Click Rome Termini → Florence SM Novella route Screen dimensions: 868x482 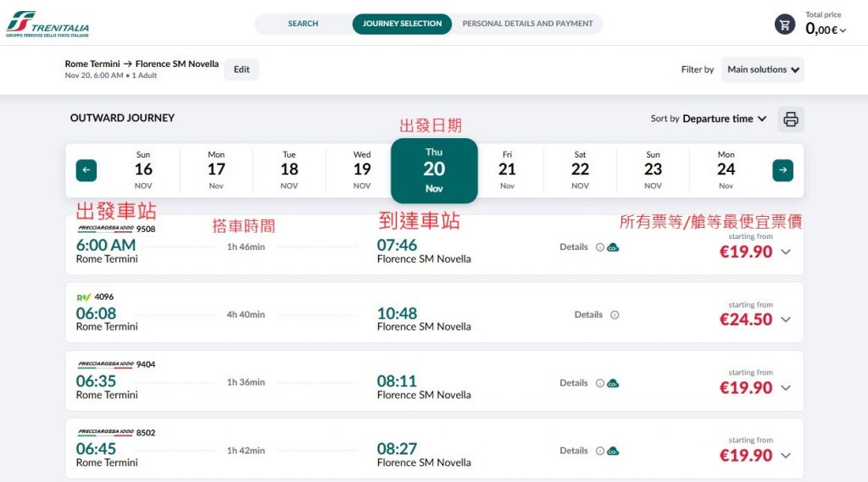142,64
